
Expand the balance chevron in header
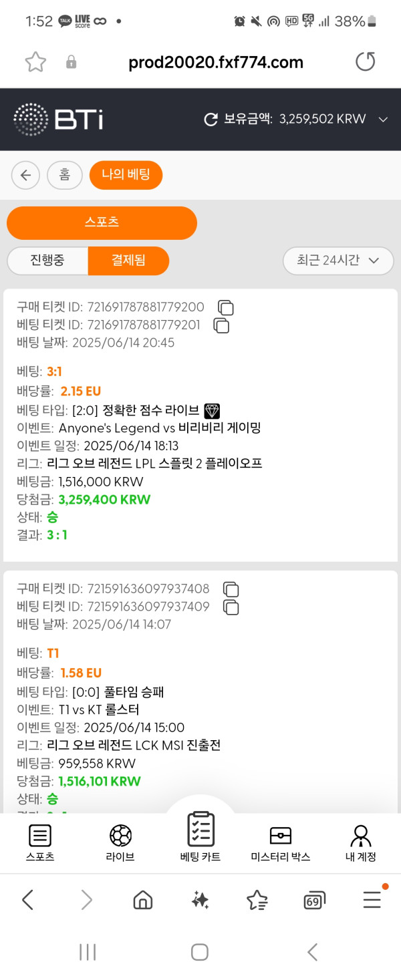383,120
